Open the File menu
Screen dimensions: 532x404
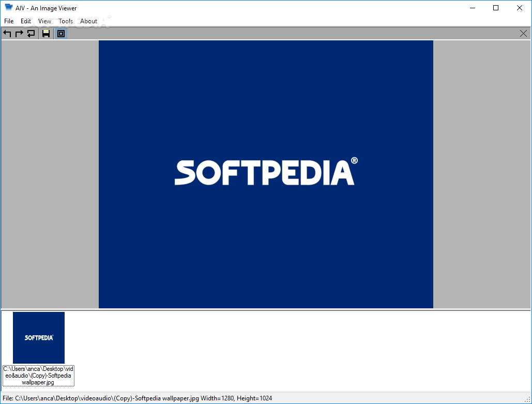pos(9,21)
